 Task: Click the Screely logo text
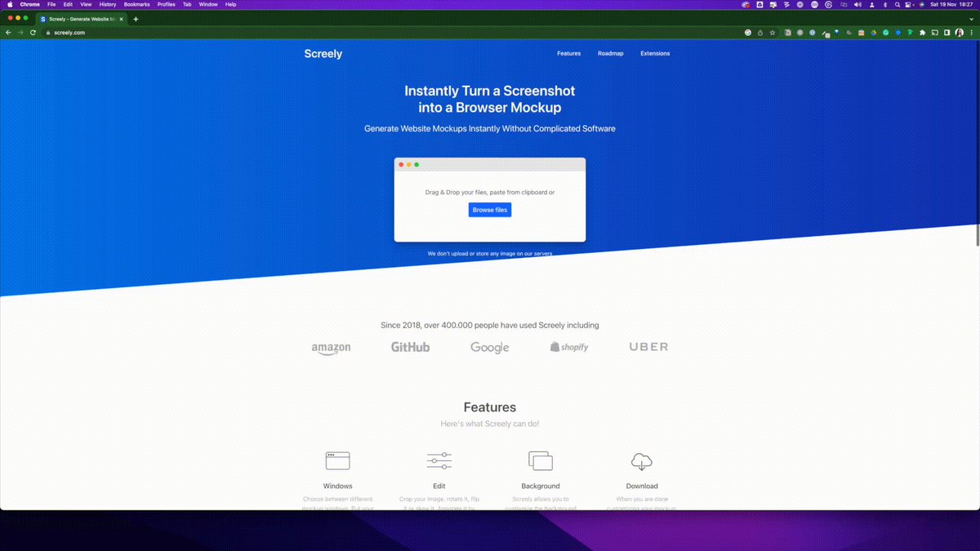point(323,54)
